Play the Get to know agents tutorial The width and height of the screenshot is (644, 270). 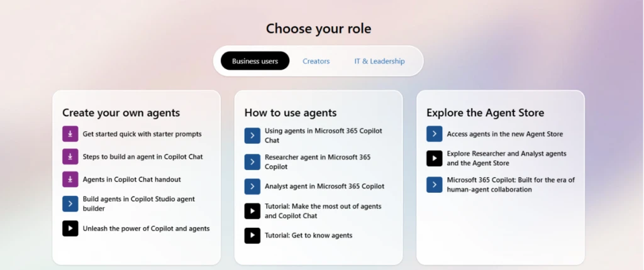coord(252,235)
